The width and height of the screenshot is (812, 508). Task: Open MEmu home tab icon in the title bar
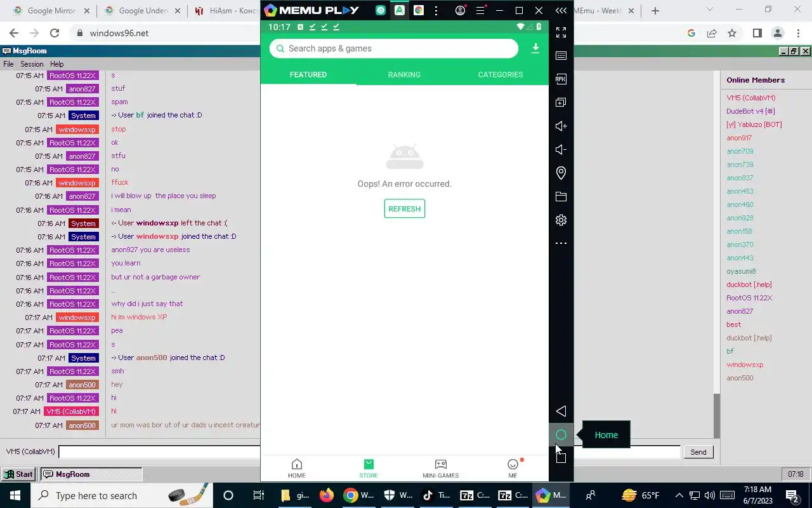click(x=380, y=10)
